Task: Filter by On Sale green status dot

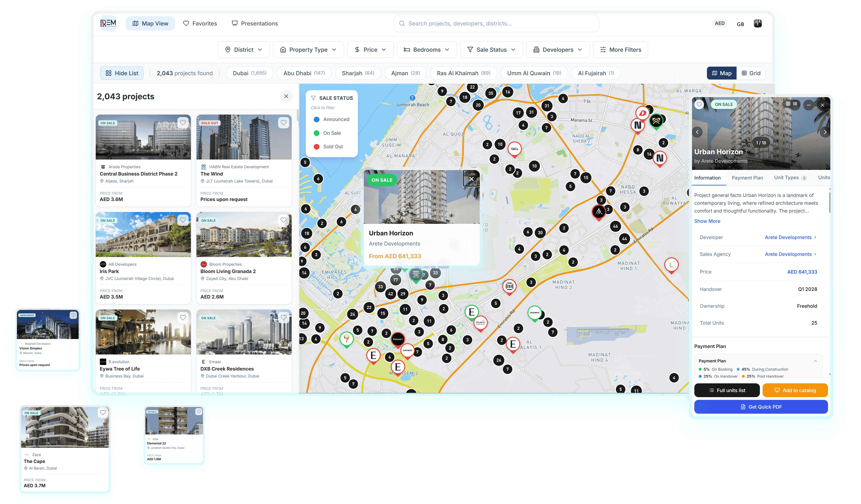Action: pos(316,133)
